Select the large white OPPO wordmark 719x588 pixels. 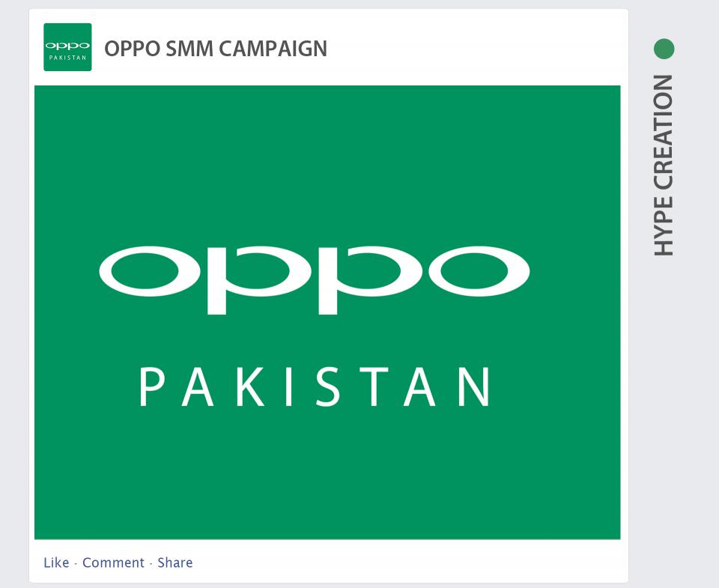point(315,280)
